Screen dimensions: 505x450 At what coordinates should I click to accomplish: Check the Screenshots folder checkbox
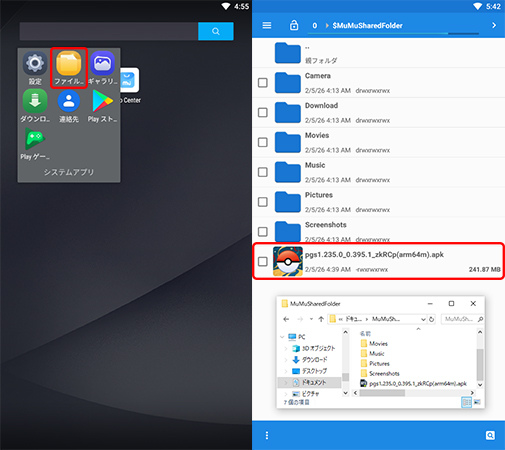pos(263,232)
